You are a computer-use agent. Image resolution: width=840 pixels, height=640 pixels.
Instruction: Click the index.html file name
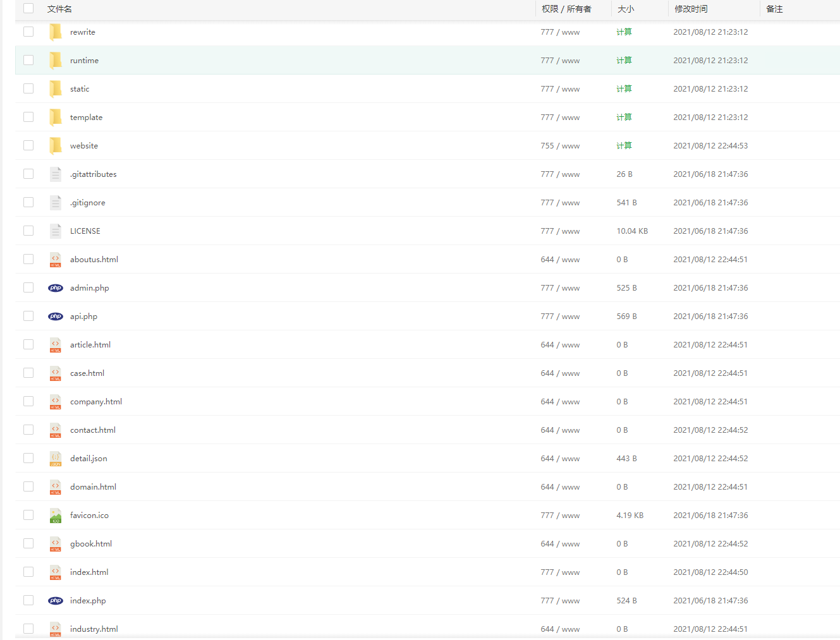coord(89,572)
